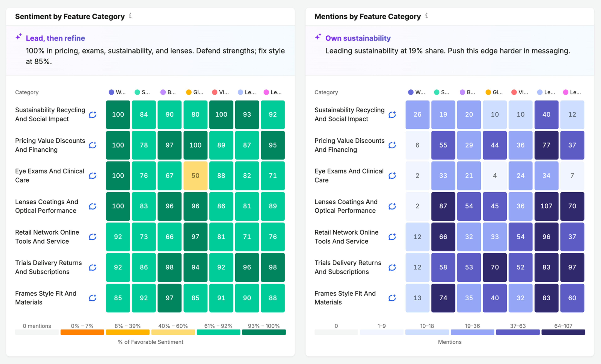Click the AI refresh icon for Eye Exams row in Mentions panel

(x=392, y=176)
